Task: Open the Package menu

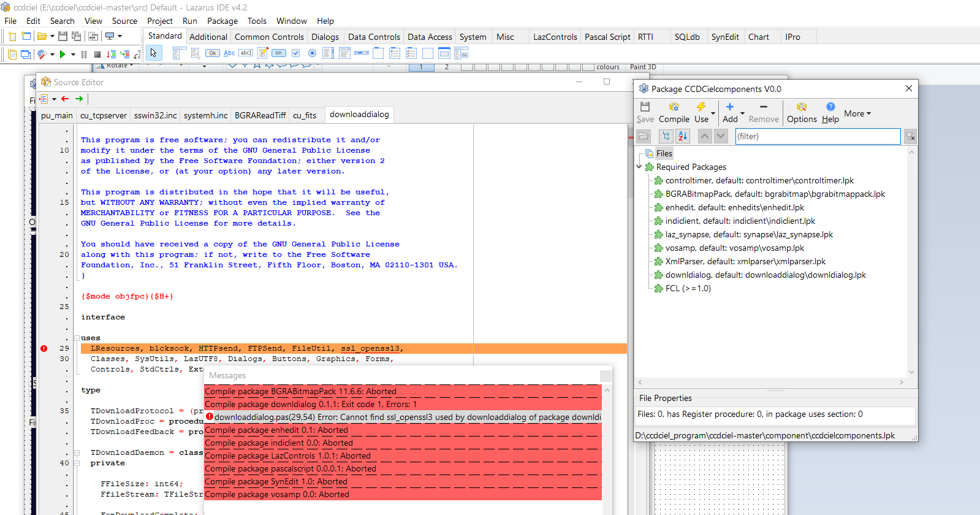Action: [x=222, y=21]
